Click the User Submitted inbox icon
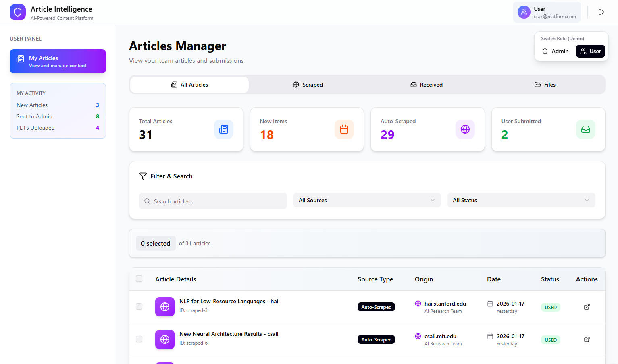 586,129
